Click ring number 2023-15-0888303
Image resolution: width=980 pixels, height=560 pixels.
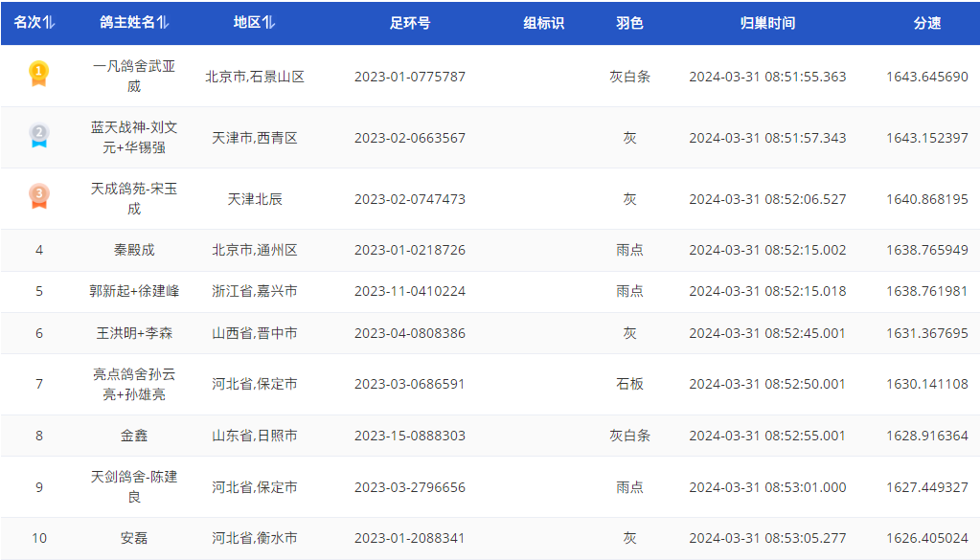pyautogui.click(x=409, y=436)
